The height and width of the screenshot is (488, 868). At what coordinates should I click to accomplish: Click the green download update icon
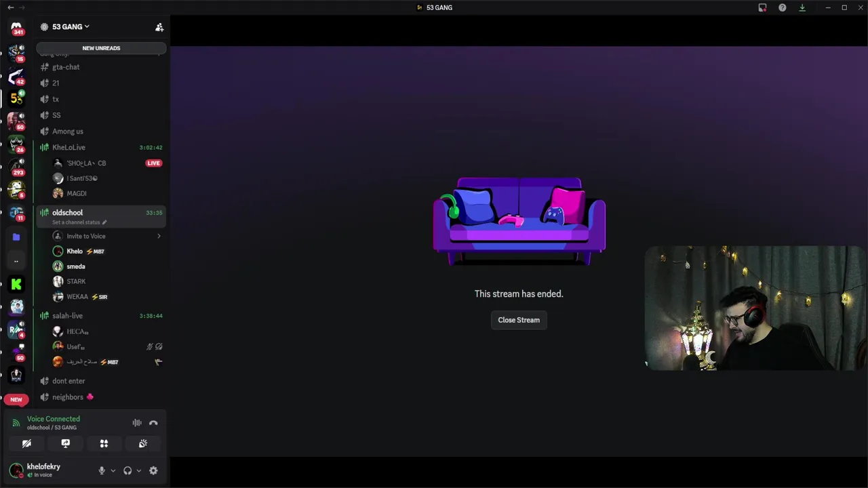click(802, 7)
